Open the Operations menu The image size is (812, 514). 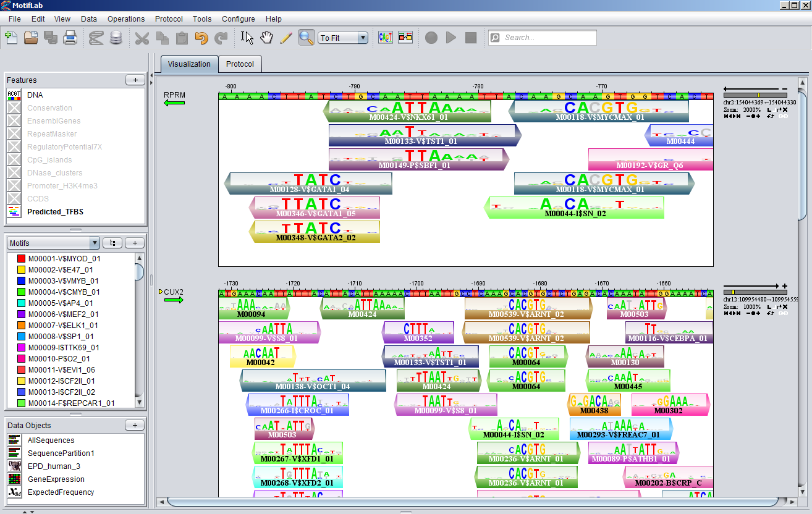[x=126, y=19]
